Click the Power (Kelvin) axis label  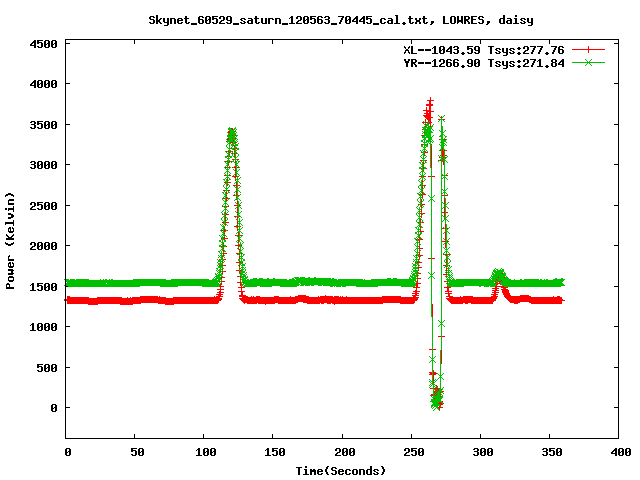(x=10, y=241)
